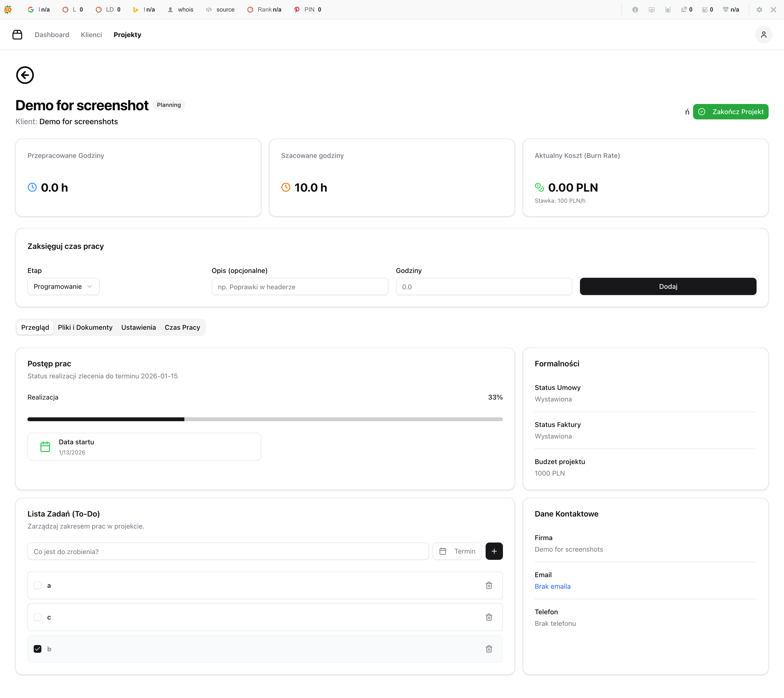Click the Zakończ Projekt button
784x698 pixels.
730,112
